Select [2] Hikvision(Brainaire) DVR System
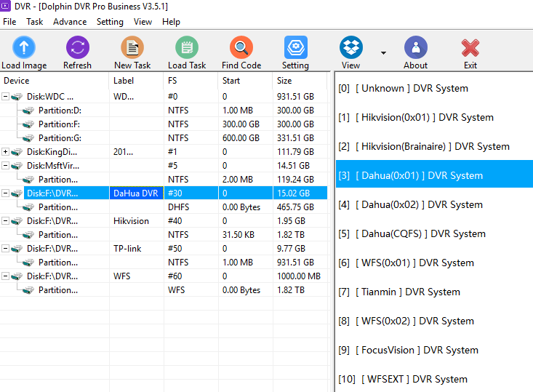Image resolution: width=533 pixels, height=392 pixels. pyautogui.click(x=434, y=146)
